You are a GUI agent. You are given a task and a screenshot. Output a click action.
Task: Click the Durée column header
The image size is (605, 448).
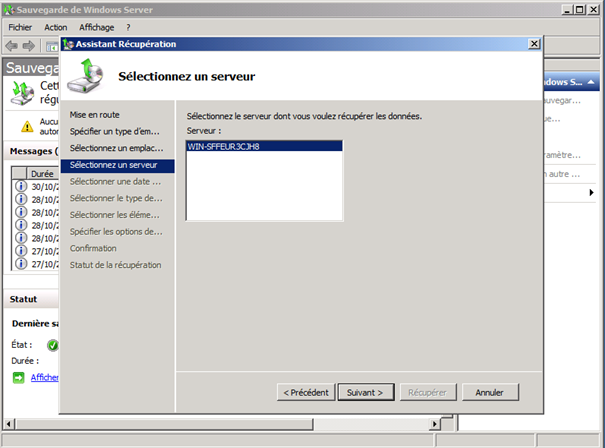click(42, 174)
